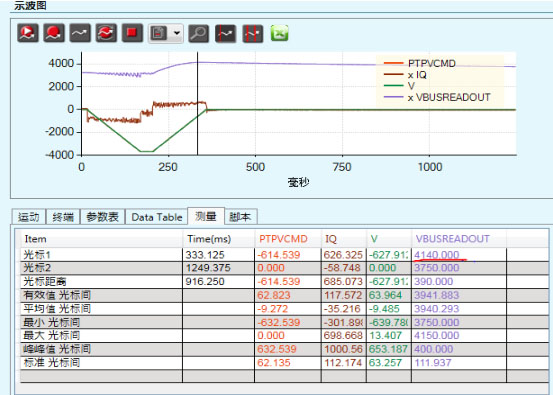This screenshot has width=553, height=395.
Task: Click the 毫秒 x-axis label
Action: pos(298,182)
